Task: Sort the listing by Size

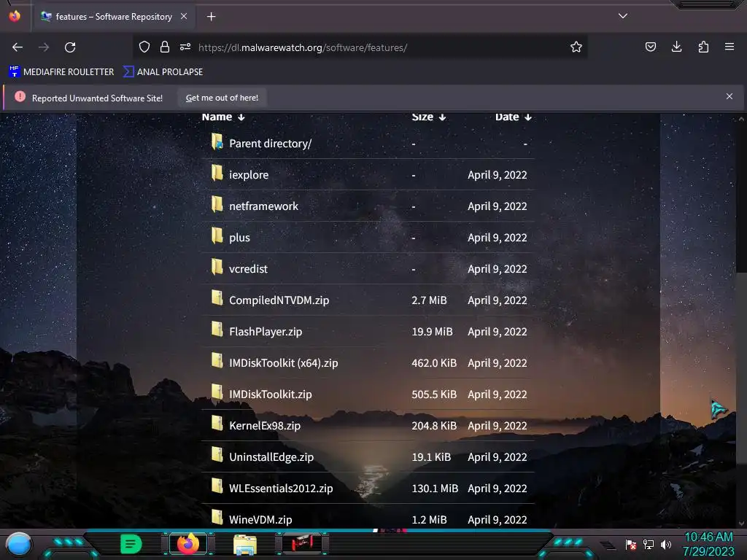Action: 429,117
